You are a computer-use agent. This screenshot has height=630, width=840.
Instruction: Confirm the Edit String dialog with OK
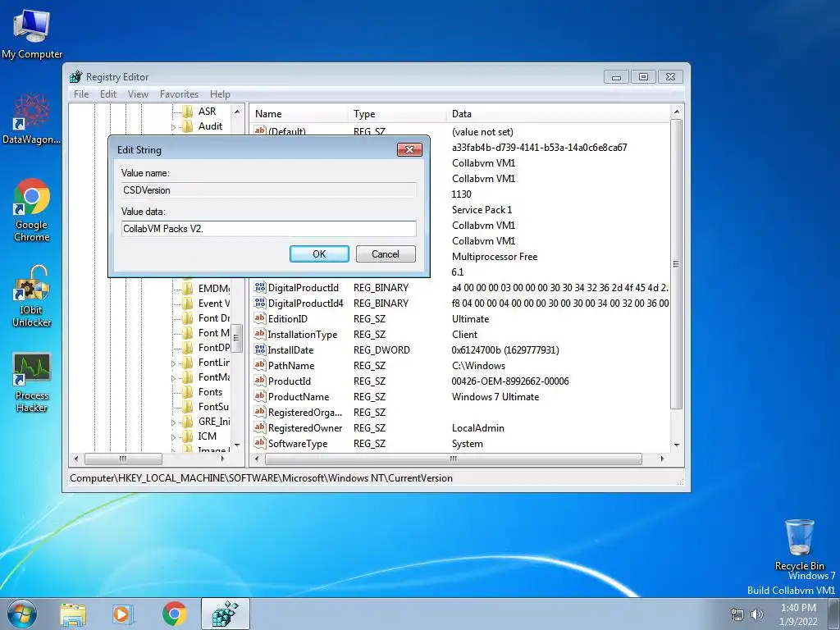click(x=319, y=254)
